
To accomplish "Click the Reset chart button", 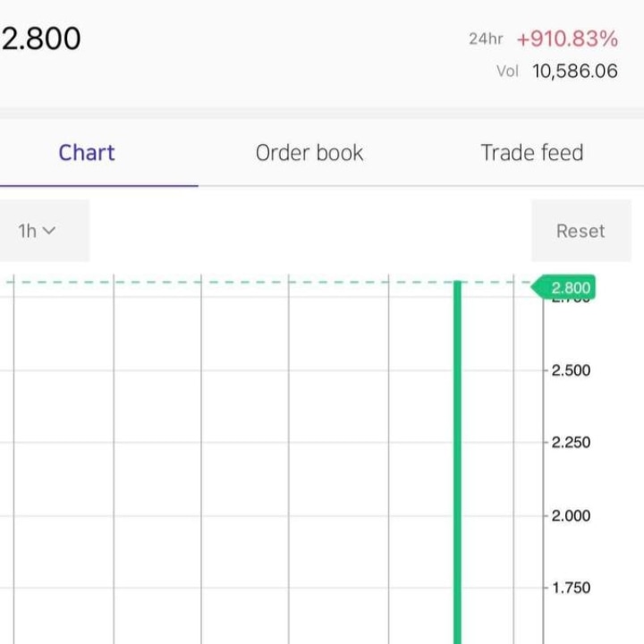I will pyautogui.click(x=581, y=231).
